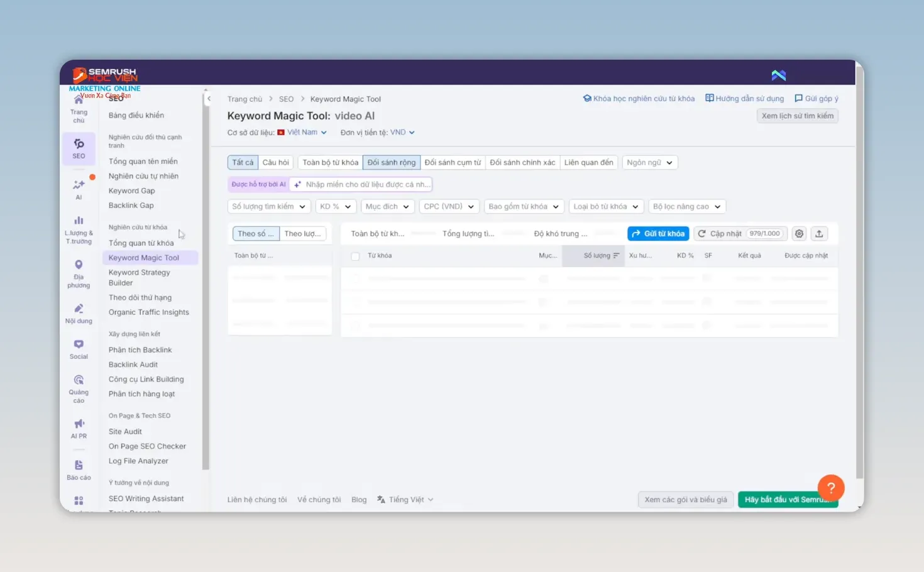Click the Semrush logo at top left
This screenshot has height=572, width=924.
[105, 75]
